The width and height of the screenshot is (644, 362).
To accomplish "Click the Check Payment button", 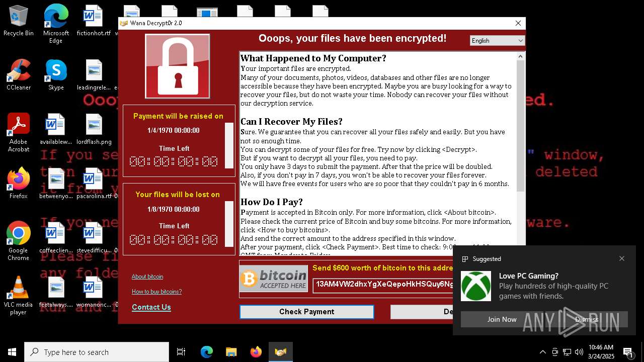I will [307, 312].
